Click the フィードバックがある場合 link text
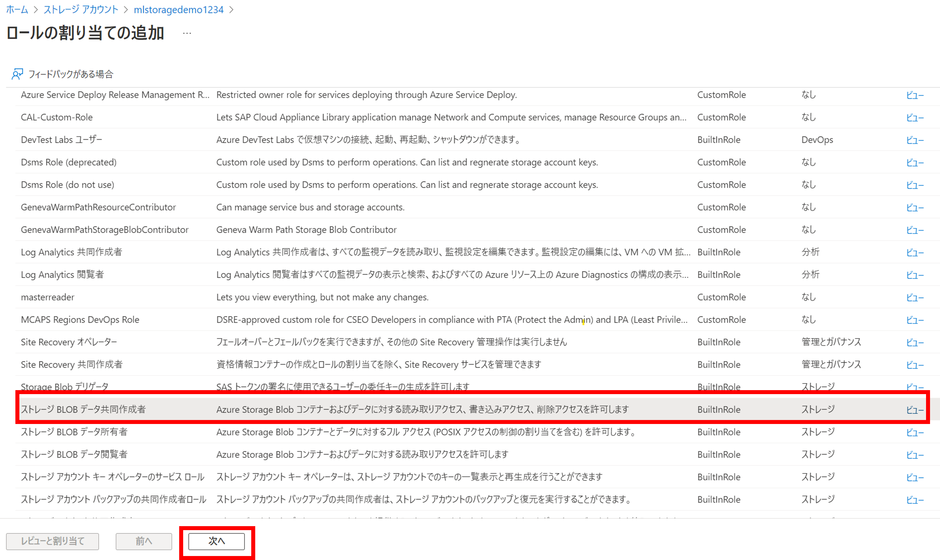 [x=71, y=74]
